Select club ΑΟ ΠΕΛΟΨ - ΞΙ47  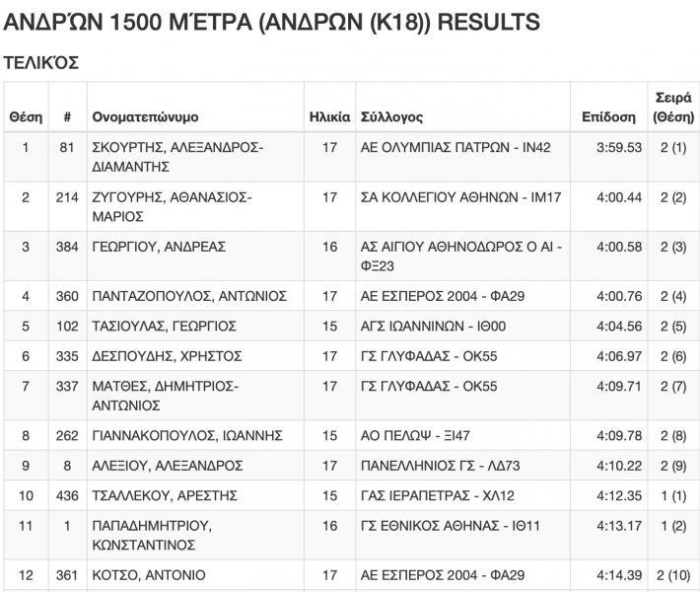[416, 435]
